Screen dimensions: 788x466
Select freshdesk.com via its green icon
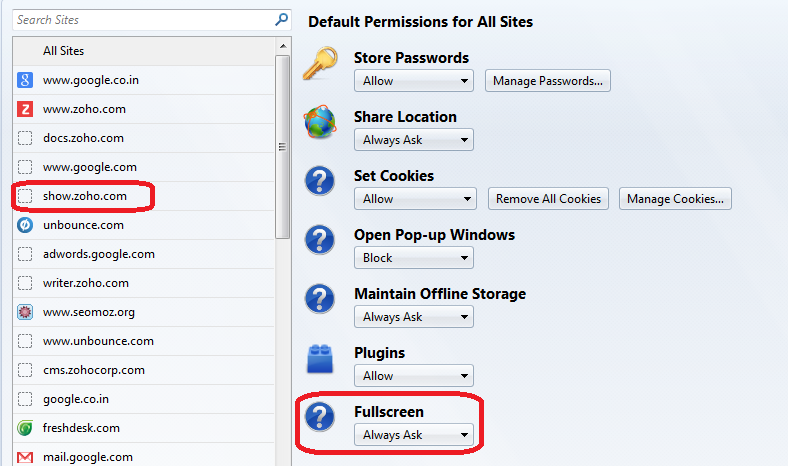coord(25,428)
